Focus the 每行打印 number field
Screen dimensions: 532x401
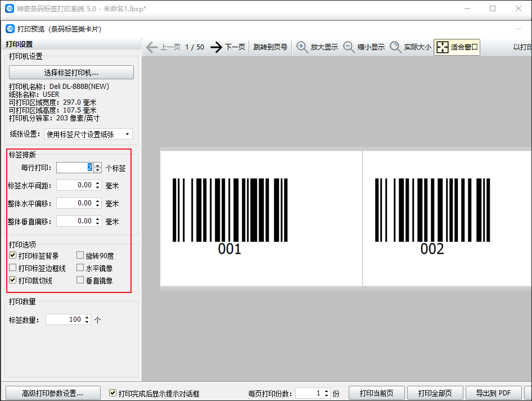pos(75,168)
